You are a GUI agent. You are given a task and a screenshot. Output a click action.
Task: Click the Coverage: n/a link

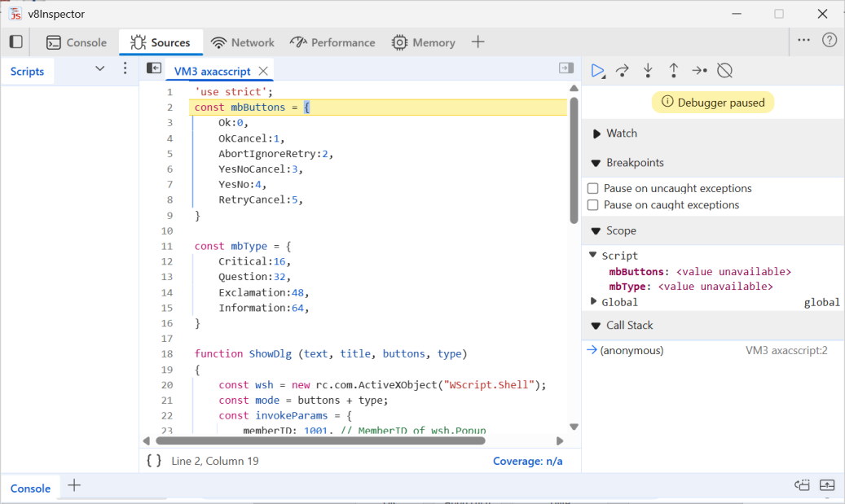click(527, 461)
